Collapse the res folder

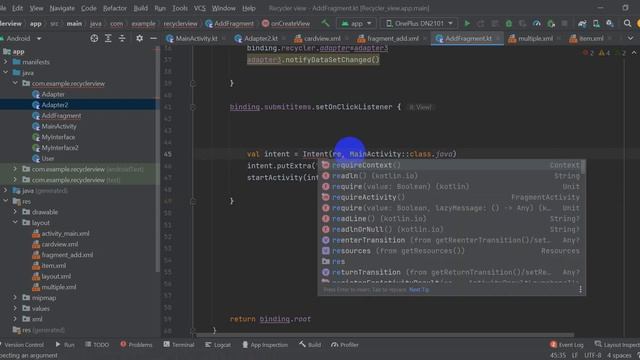pyautogui.click(x=6, y=201)
